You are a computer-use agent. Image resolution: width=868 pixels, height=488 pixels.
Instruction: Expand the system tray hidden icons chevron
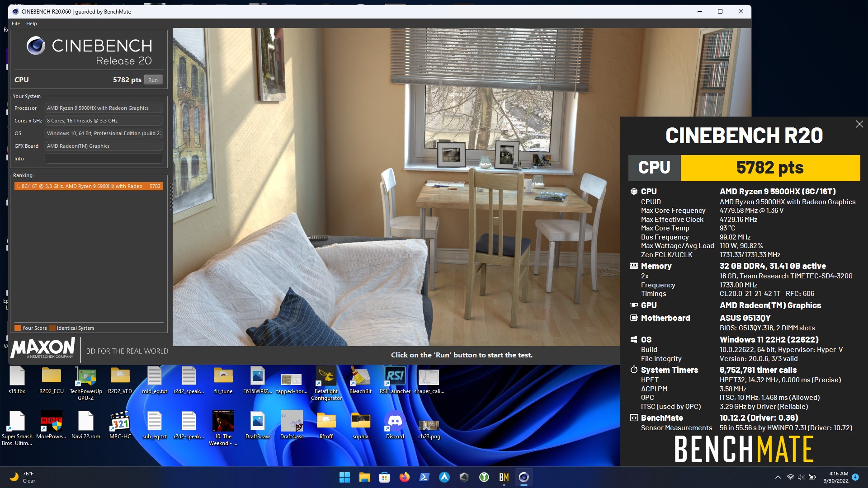[x=778, y=477]
